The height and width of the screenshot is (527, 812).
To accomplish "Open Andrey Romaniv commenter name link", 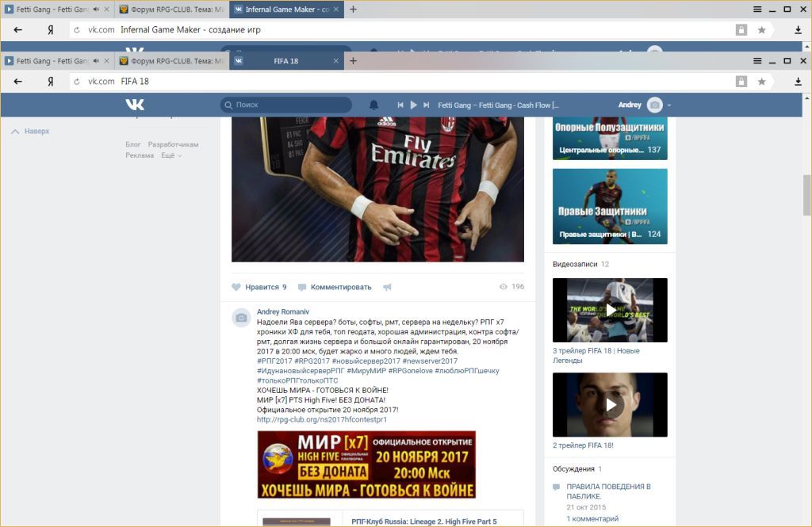I will point(283,311).
